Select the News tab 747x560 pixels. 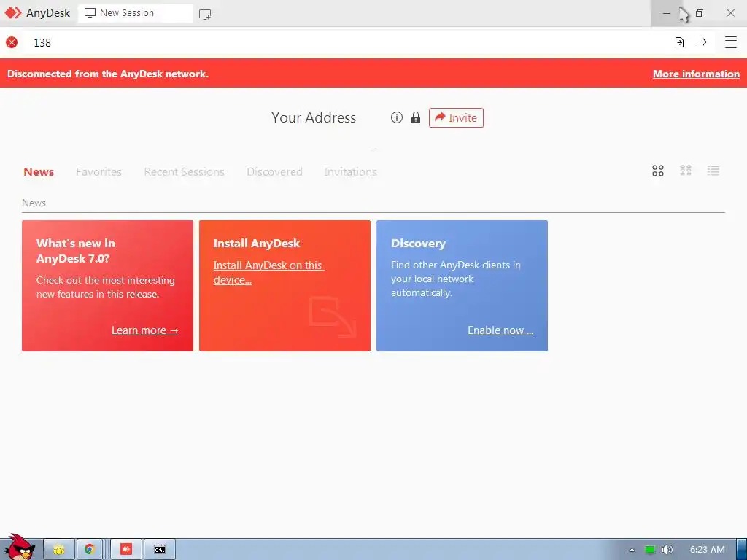(x=39, y=172)
